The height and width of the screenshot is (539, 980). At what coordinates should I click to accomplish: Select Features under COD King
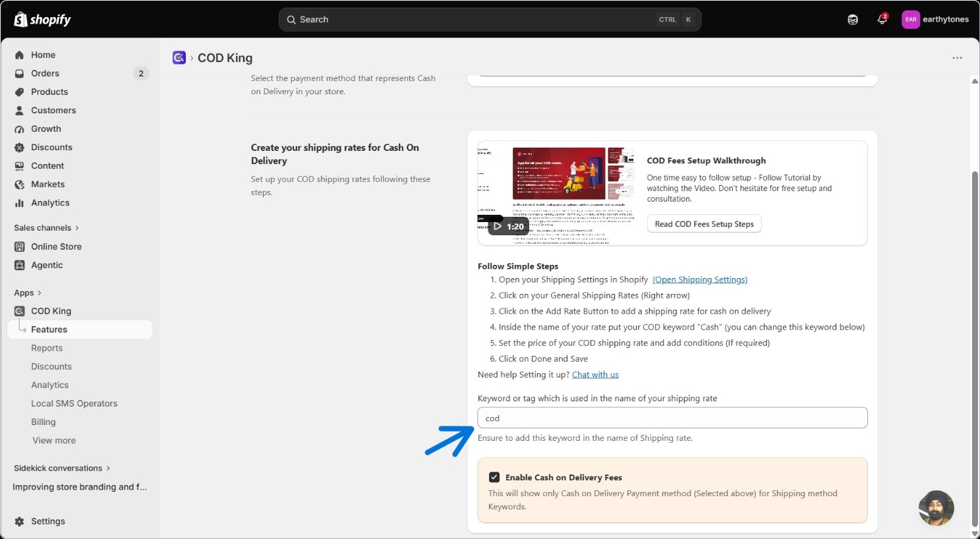click(80, 329)
